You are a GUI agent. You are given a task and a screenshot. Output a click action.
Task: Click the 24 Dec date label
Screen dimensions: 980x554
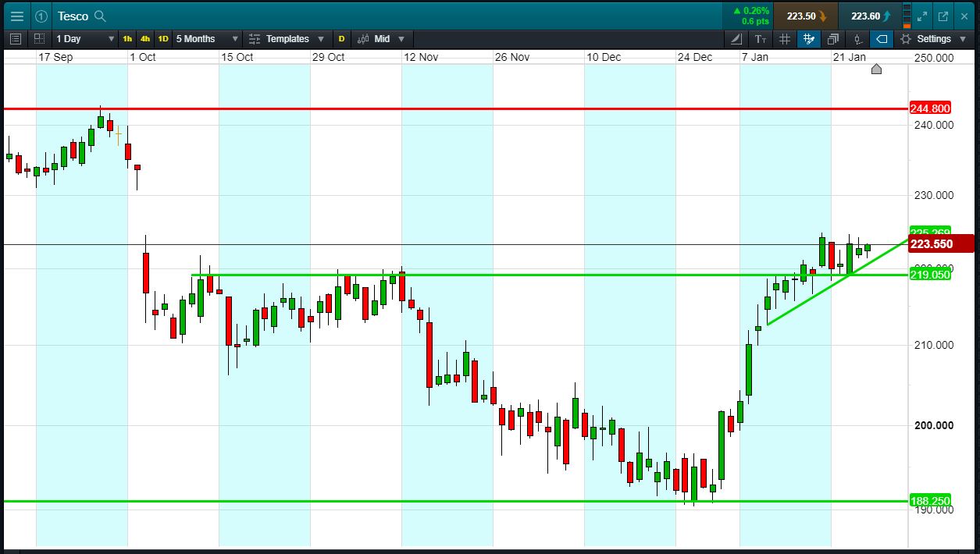point(695,57)
